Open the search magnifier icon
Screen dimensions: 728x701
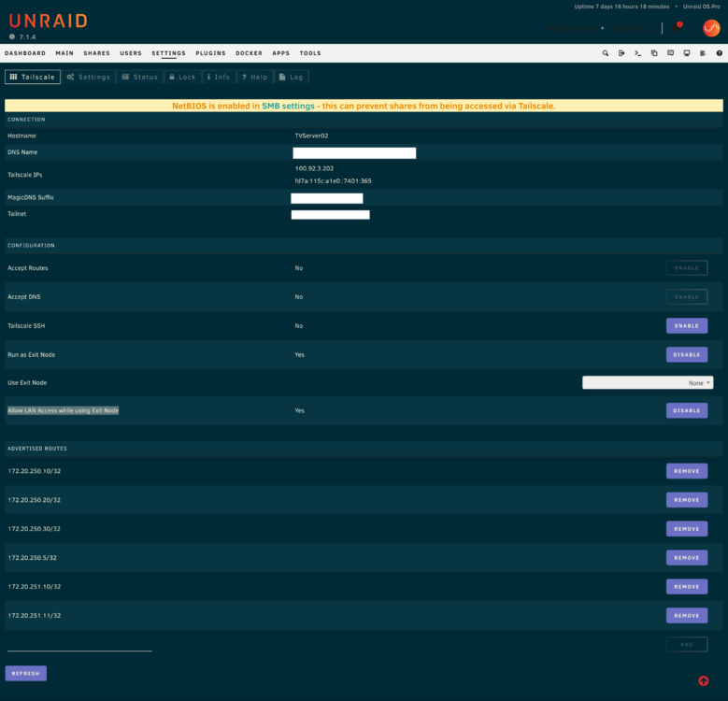coord(605,53)
